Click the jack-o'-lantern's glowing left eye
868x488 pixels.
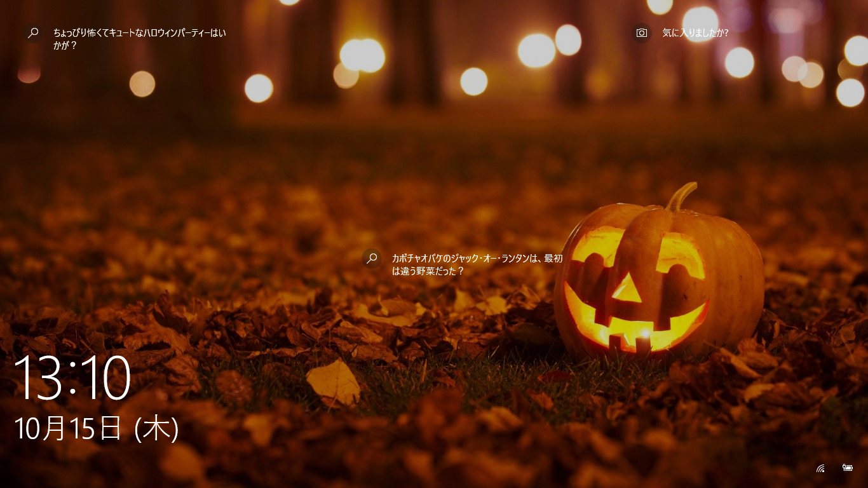pyautogui.click(x=597, y=247)
